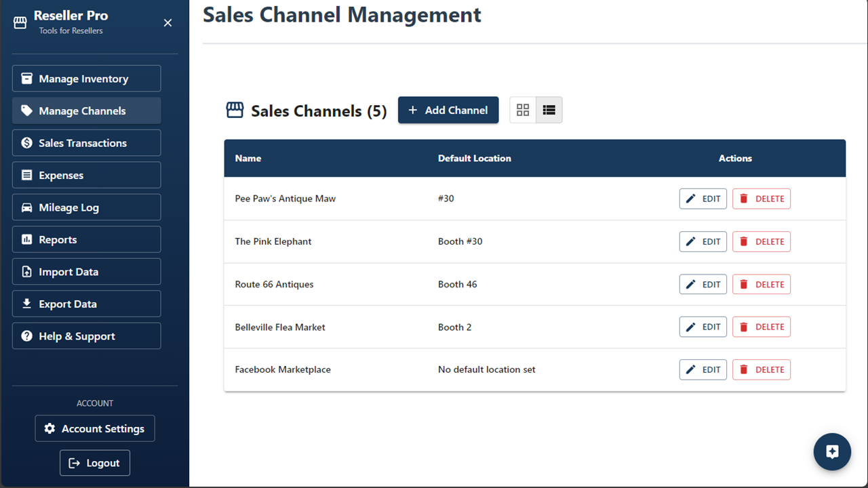Select Manage Channels in sidebar
This screenshot has height=488, width=868.
coord(86,110)
